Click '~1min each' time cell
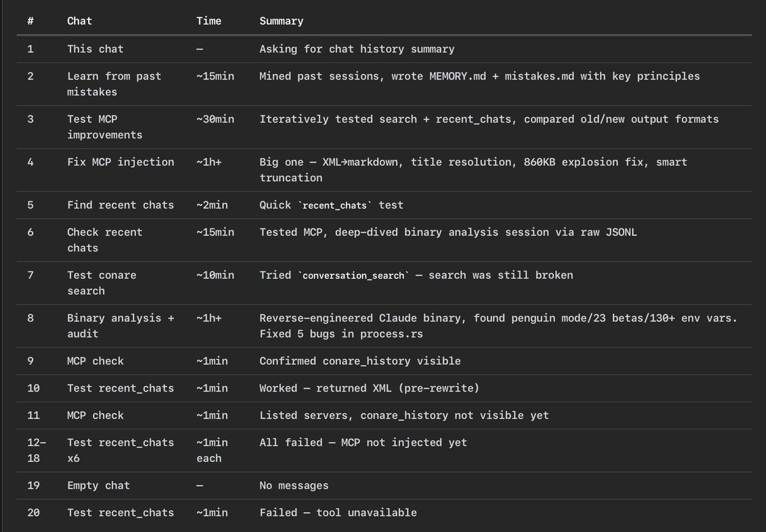 coord(212,450)
